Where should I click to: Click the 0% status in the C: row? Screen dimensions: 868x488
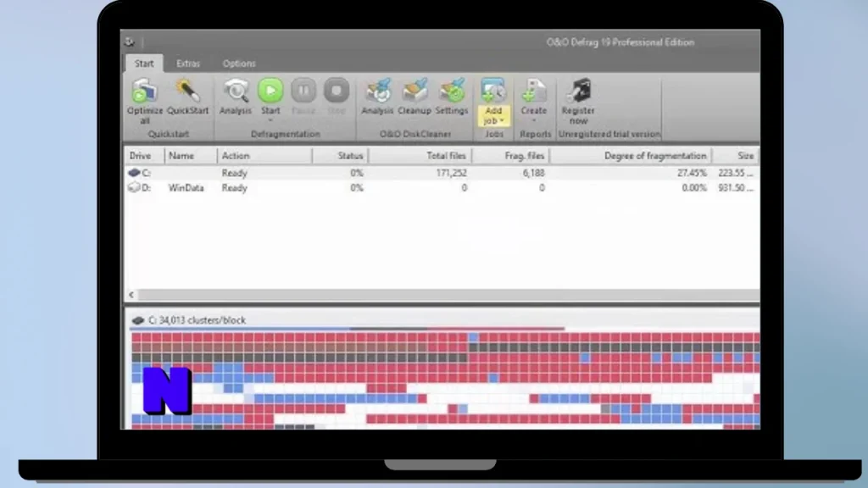click(x=357, y=173)
